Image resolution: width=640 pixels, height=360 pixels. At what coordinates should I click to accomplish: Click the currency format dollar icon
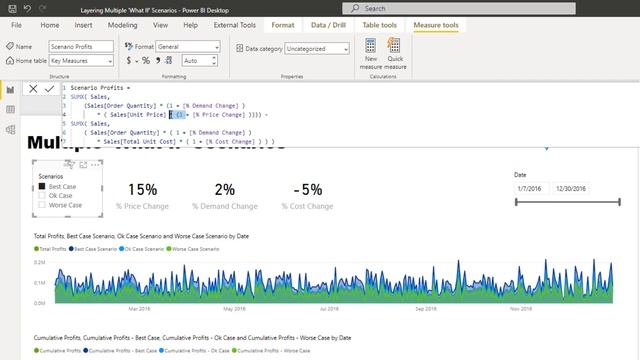pos(129,60)
